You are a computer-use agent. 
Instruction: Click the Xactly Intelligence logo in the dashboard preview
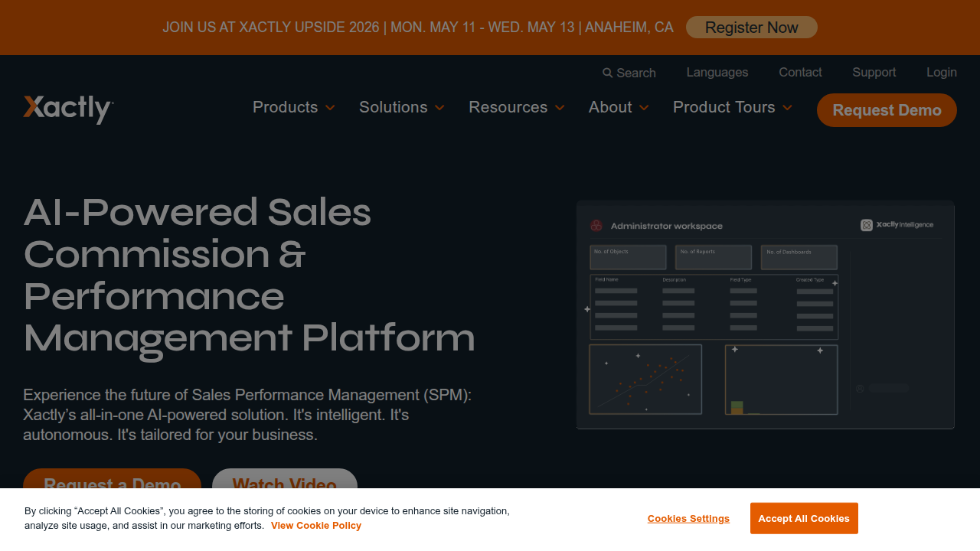click(898, 224)
